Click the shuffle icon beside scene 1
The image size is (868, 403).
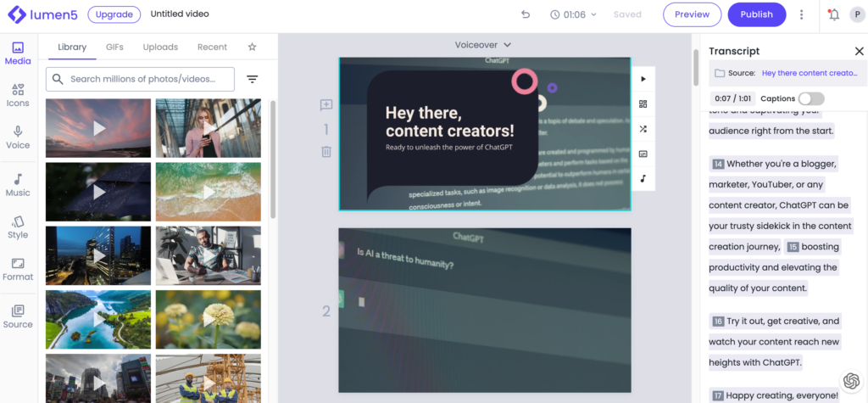pyautogui.click(x=643, y=129)
